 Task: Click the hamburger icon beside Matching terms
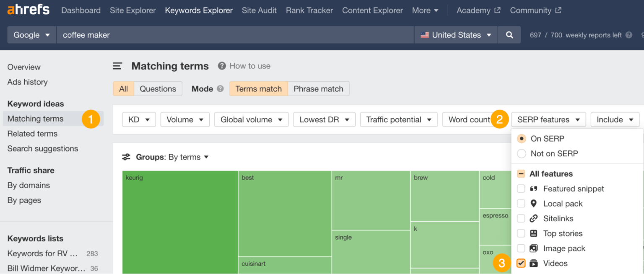click(117, 66)
